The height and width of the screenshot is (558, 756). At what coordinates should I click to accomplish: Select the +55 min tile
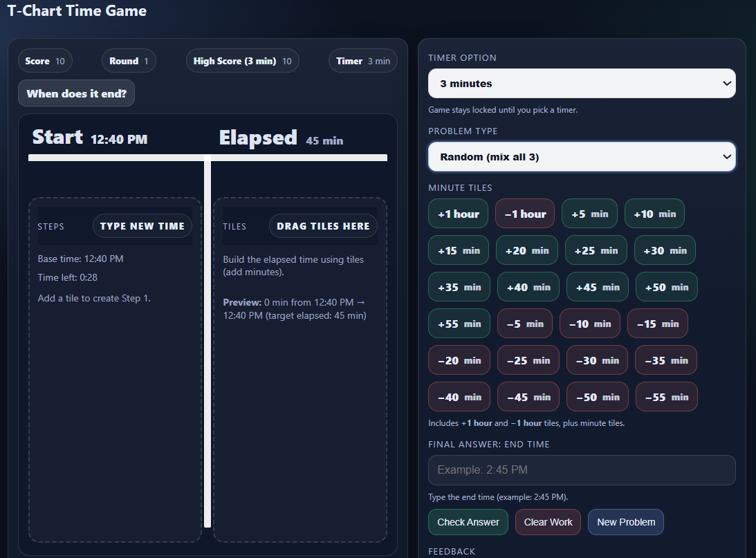(x=459, y=324)
